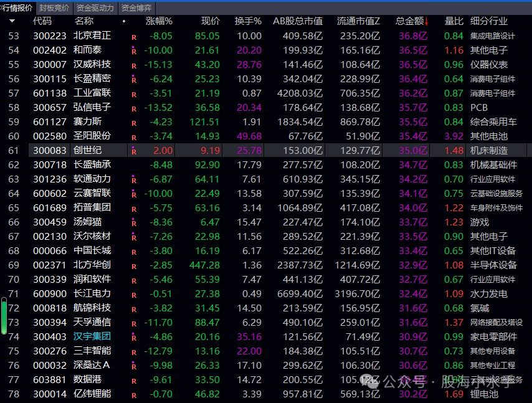Click the R margin icon for 深桑达A

134,366
